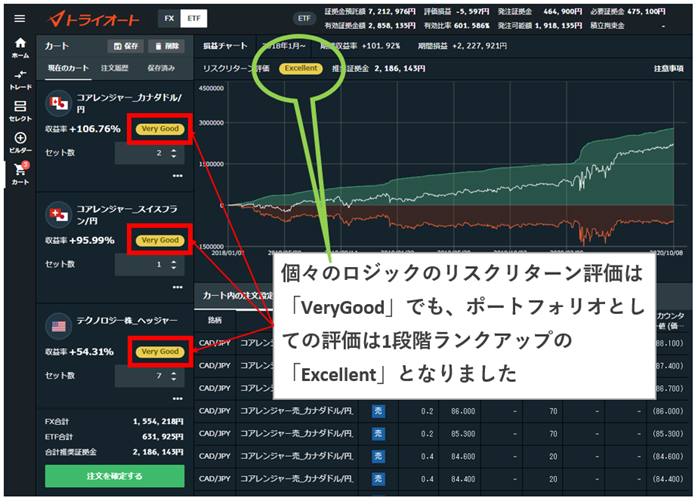The height and width of the screenshot is (501, 698).
Task: Click price cell 84.600
Action: click(x=463, y=456)
